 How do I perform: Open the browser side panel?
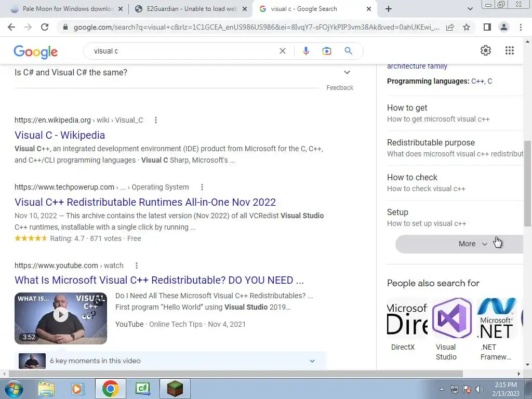tap(487, 27)
